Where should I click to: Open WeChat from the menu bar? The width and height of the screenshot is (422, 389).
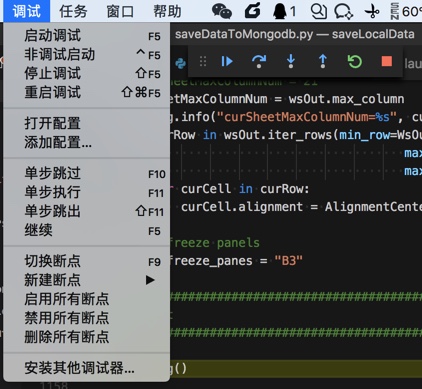(222, 11)
